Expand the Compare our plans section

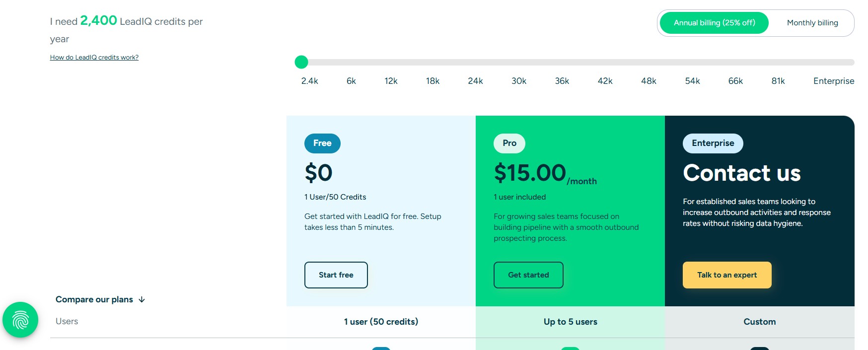point(100,299)
